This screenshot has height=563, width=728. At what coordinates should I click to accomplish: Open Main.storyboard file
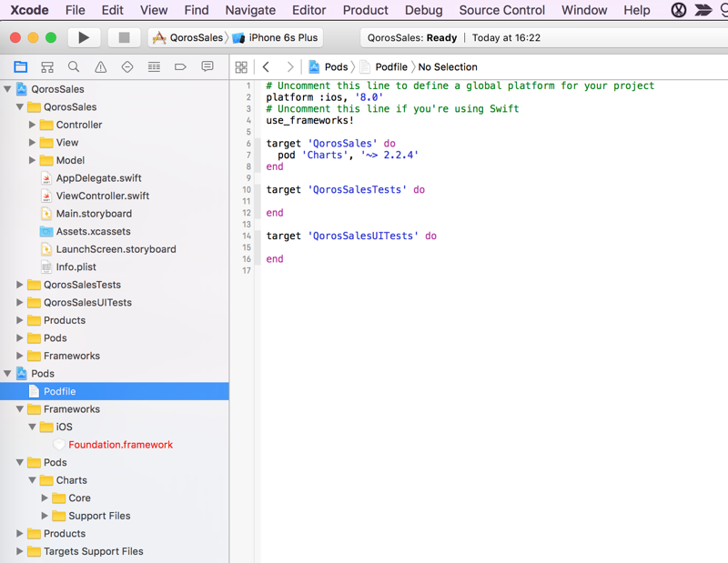pyautogui.click(x=94, y=214)
